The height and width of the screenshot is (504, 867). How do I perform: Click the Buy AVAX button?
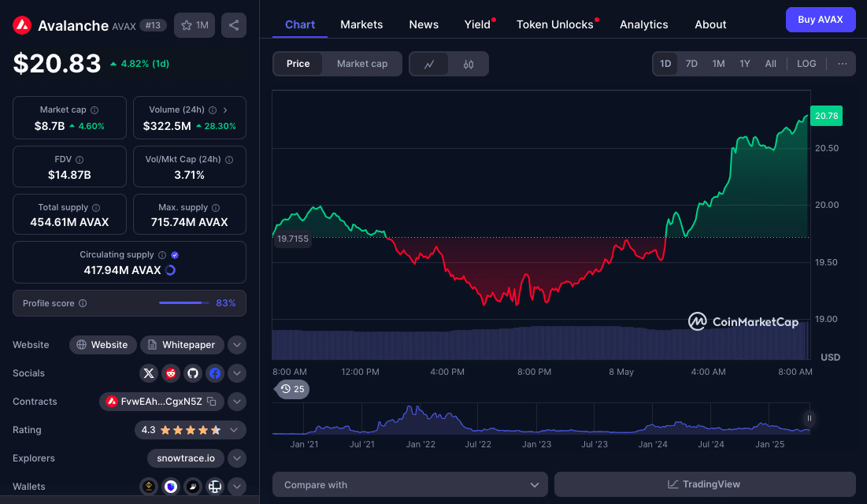(x=820, y=20)
